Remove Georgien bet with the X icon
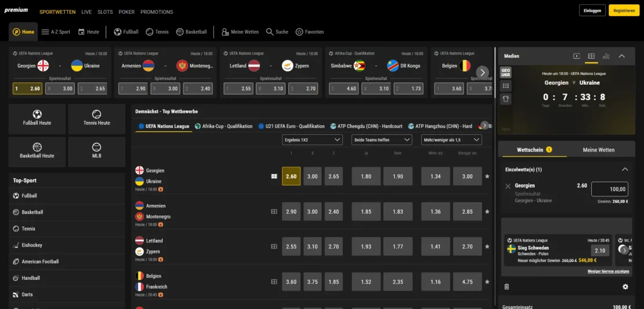 508,186
